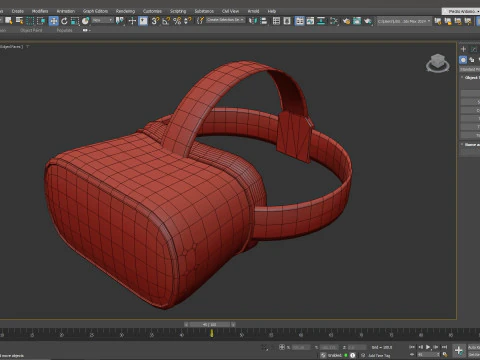Open Select by Name tool
Screen dimensions: 480x360
pyautogui.click(x=19, y=21)
